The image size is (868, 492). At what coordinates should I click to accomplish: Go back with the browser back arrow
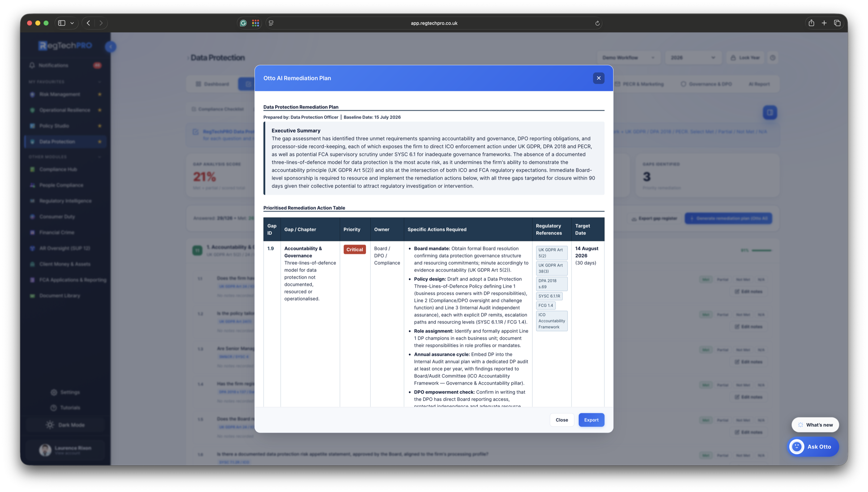click(88, 23)
